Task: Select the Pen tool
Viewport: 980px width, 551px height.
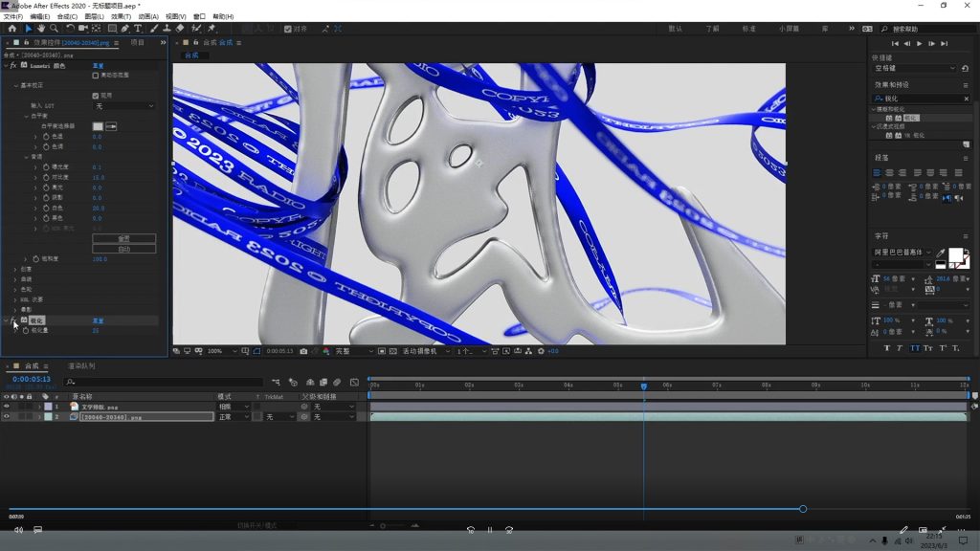Action: (x=125, y=29)
